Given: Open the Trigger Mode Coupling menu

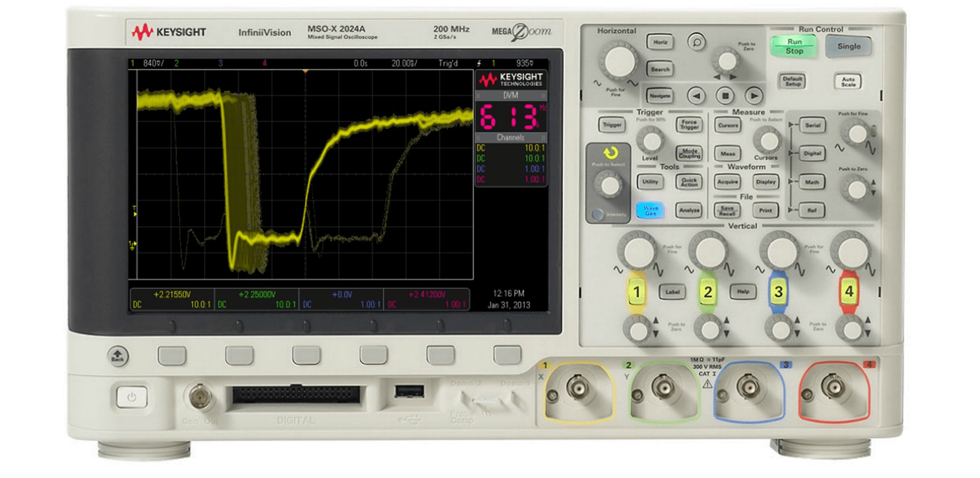Looking at the screenshot, I should pos(689,154).
